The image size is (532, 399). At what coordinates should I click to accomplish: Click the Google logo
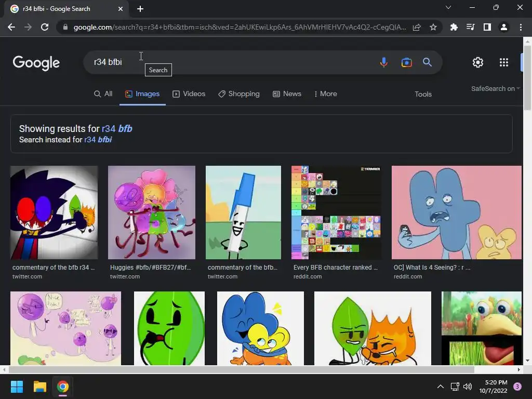point(36,63)
